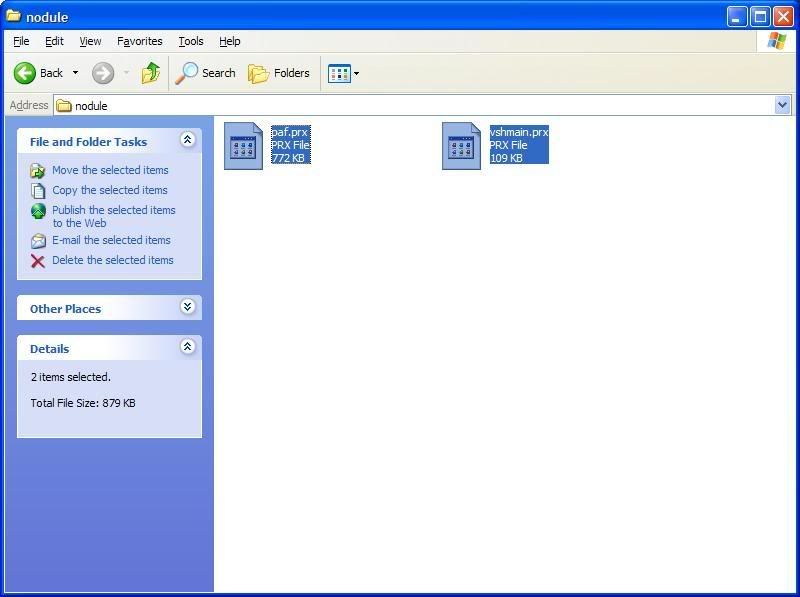Viewport: 800px width, 597px height.
Task: Click Move the selected items link
Action: tap(110, 170)
